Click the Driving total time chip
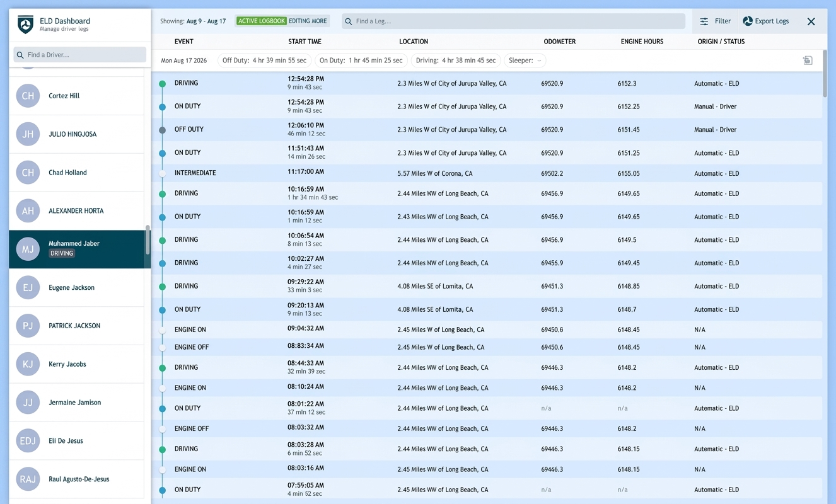The height and width of the screenshot is (504, 836). 456,60
